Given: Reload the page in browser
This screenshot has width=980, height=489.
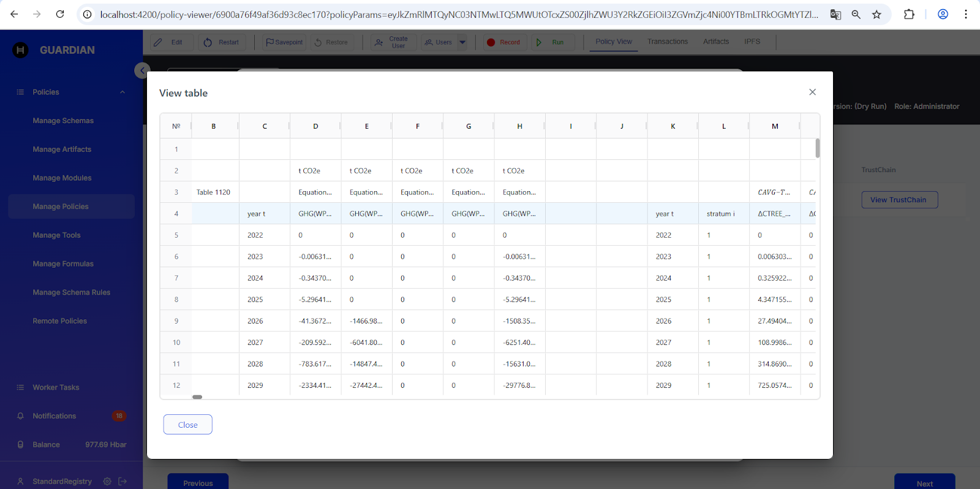Looking at the screenshot, I should coord(60,14).
